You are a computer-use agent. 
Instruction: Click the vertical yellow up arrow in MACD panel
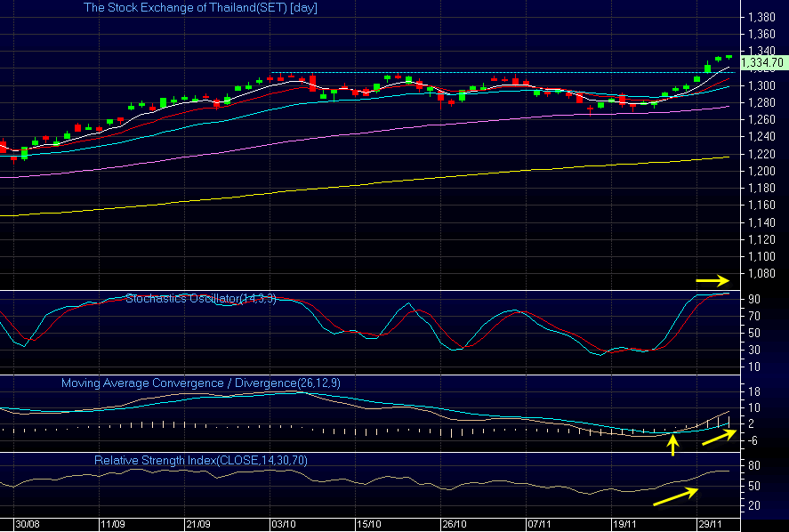coord(672,443)
